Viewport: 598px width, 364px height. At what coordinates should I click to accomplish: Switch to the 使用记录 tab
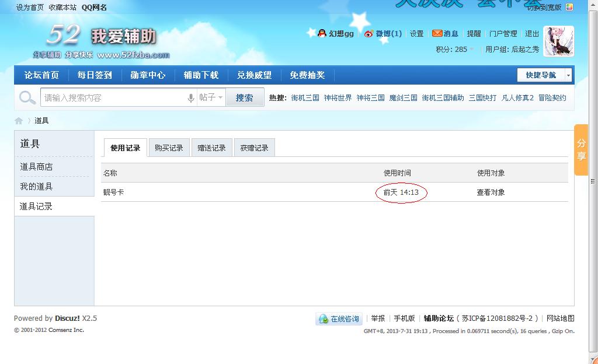[x=126, y=148]
